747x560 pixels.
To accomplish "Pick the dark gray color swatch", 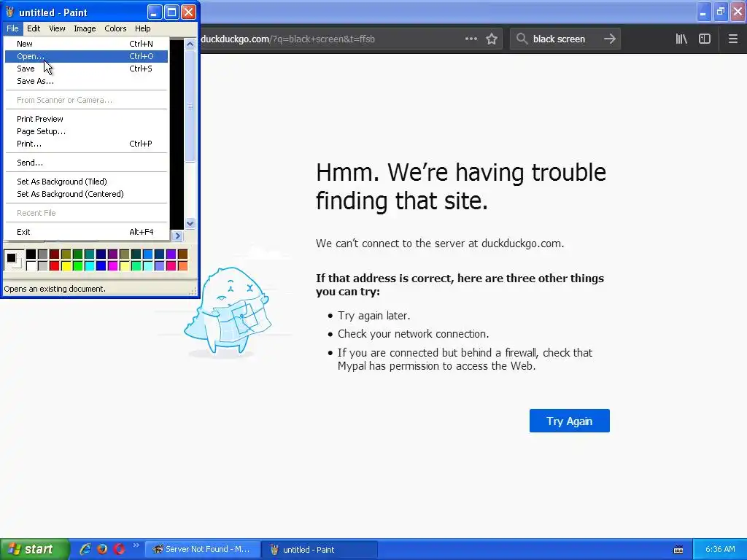I will coord(42,254).
